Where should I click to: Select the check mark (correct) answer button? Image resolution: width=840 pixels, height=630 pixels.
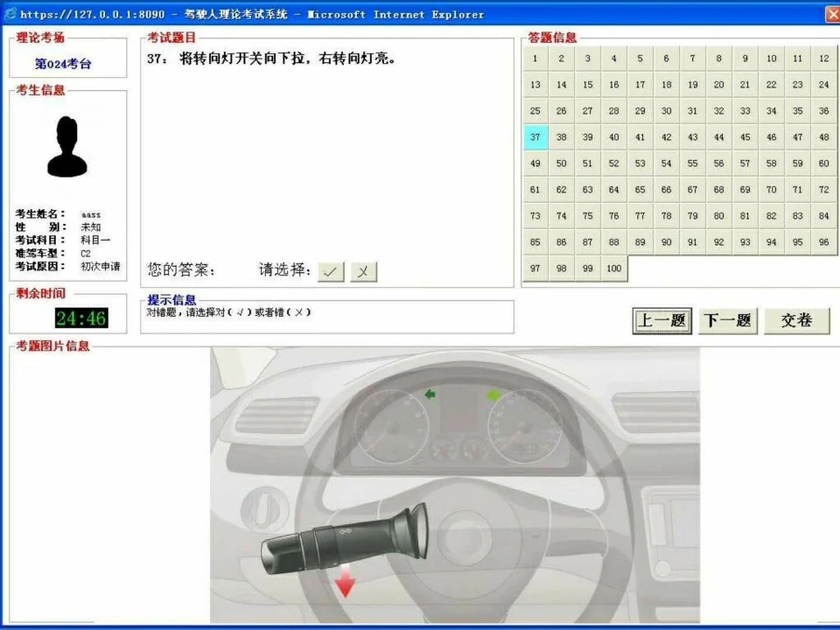[x=330, y=271]
